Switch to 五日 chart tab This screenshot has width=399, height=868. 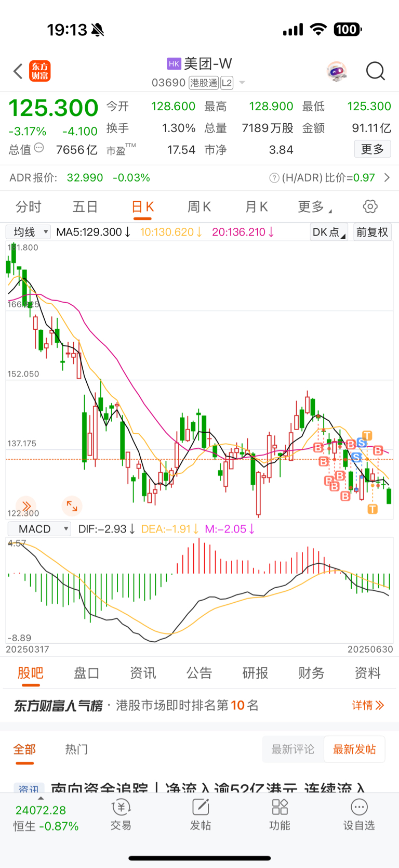85,207
